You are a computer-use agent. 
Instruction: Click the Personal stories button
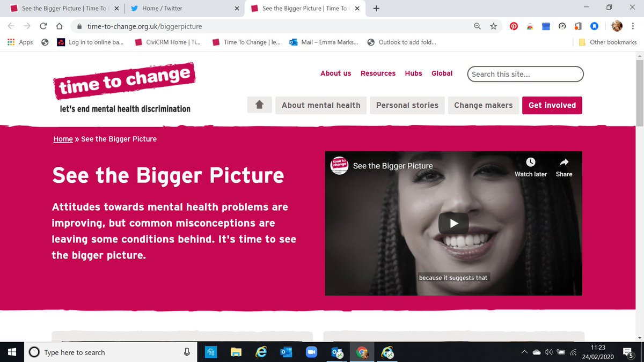(407, 105)
